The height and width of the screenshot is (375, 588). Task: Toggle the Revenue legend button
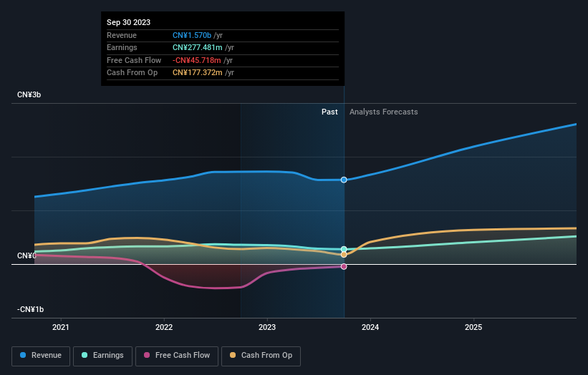point(41,356)
